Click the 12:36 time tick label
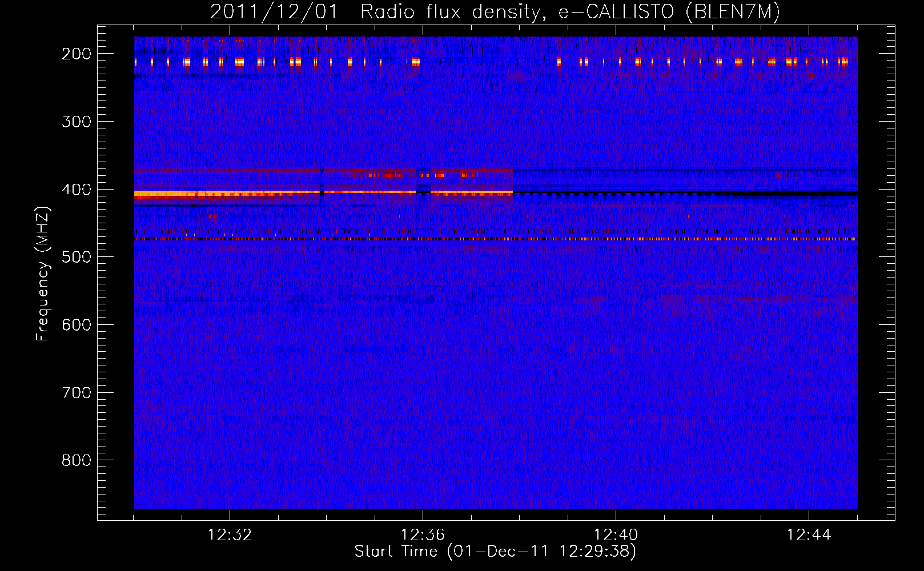The height and width of the screenshot is (571, 924). coord(423,535)
